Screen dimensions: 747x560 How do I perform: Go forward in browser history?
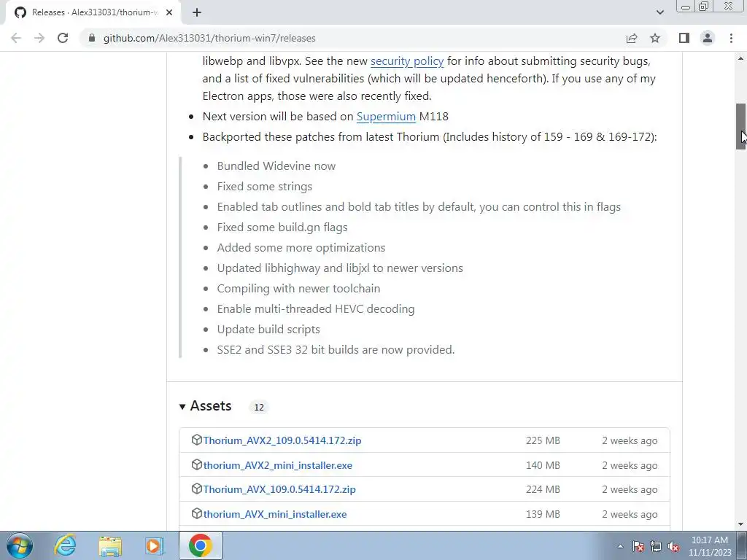coord(39,38)
